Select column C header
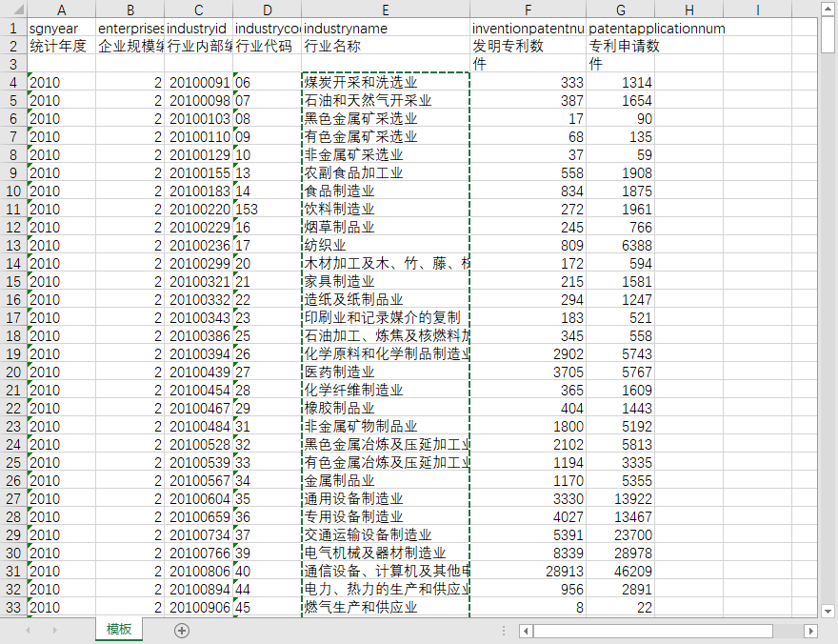 [198, 10]
